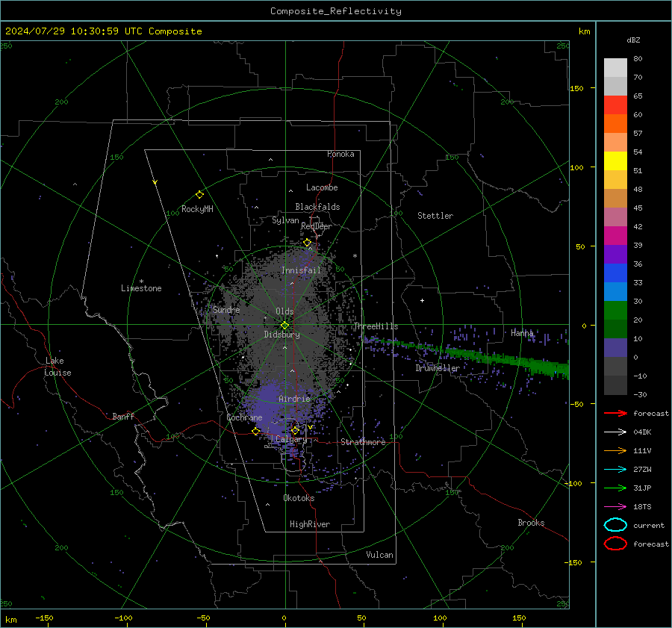Click the yellow diamond marker near RockyMH
672x628 pixels.
199,195
